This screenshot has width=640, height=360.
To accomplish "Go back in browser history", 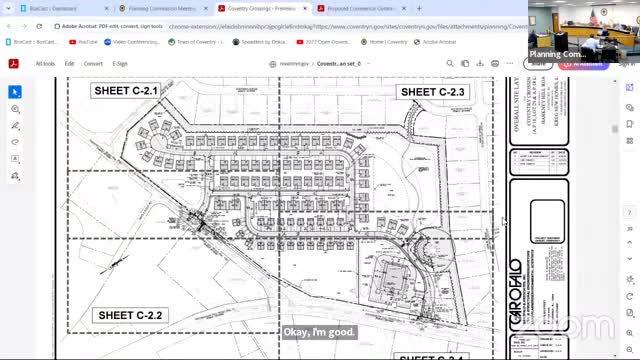I will point(9,26).
